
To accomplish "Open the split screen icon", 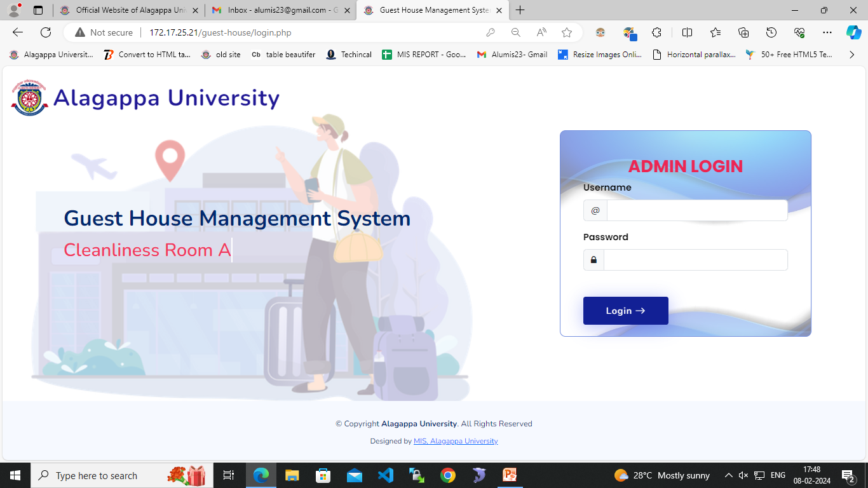I will pyautogui.click(x=687, y=32).
